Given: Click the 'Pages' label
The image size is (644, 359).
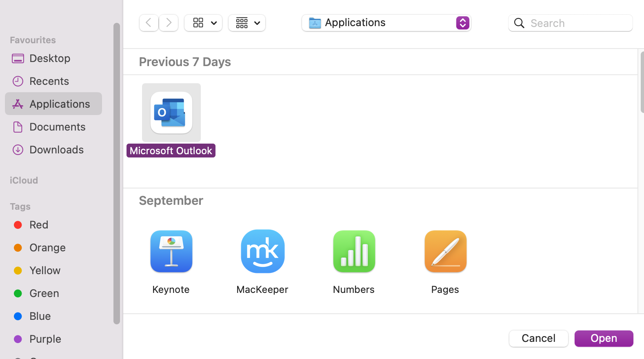Looking at the screenshot, I should [x=445, y=290].
